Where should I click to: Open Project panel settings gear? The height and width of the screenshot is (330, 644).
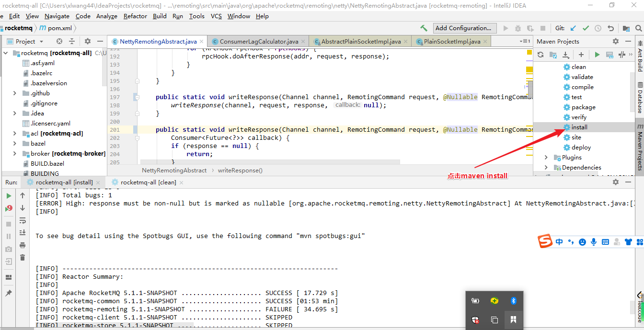click(88, 41)
